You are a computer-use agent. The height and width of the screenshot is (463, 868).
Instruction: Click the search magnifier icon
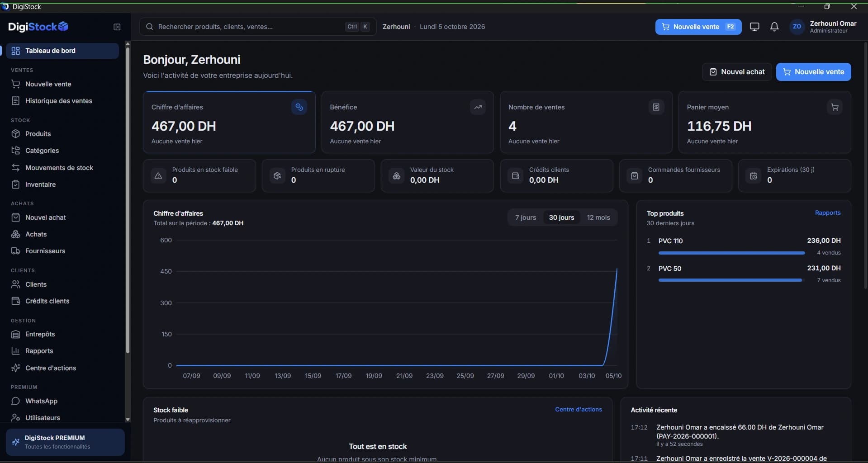[x=149, y=27]
